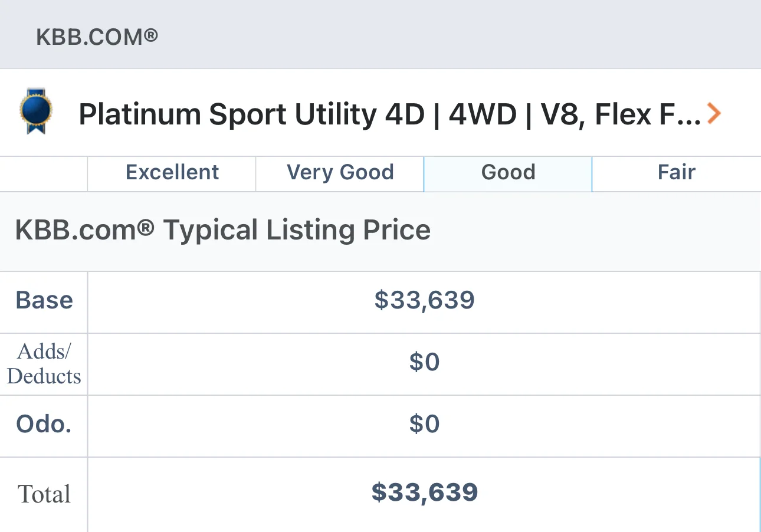Switch to the Fair condition tab
Image resolution: width=761 pixels, height=532 pixels.
click(677, 173)
